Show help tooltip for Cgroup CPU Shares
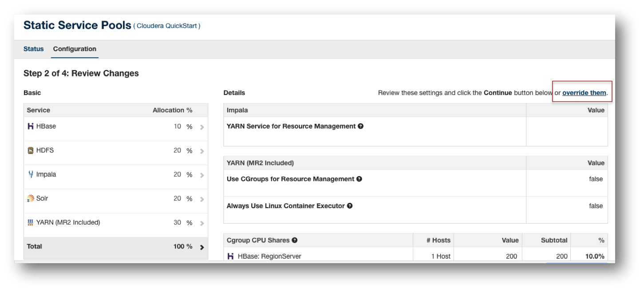The image size is (644, 292). (295, 241)
